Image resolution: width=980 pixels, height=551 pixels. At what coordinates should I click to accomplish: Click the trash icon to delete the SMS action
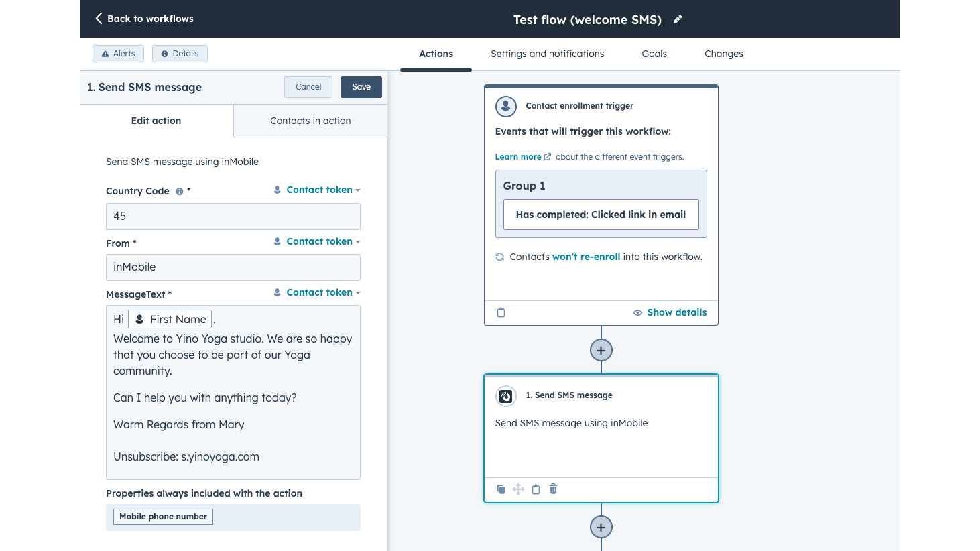point(553,489)
